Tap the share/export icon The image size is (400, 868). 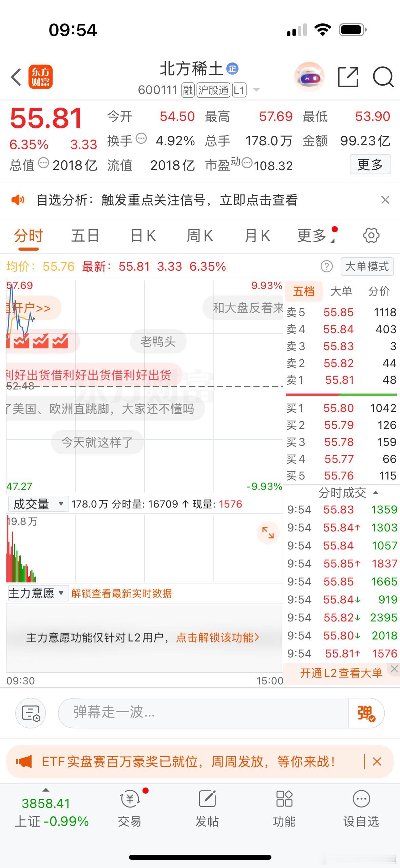348,77
